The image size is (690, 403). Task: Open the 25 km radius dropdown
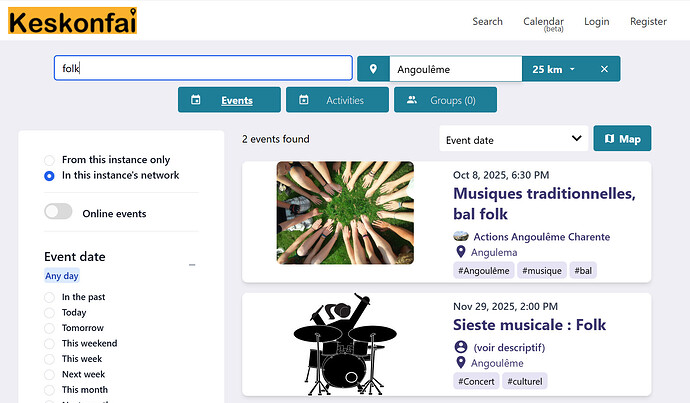553,69
